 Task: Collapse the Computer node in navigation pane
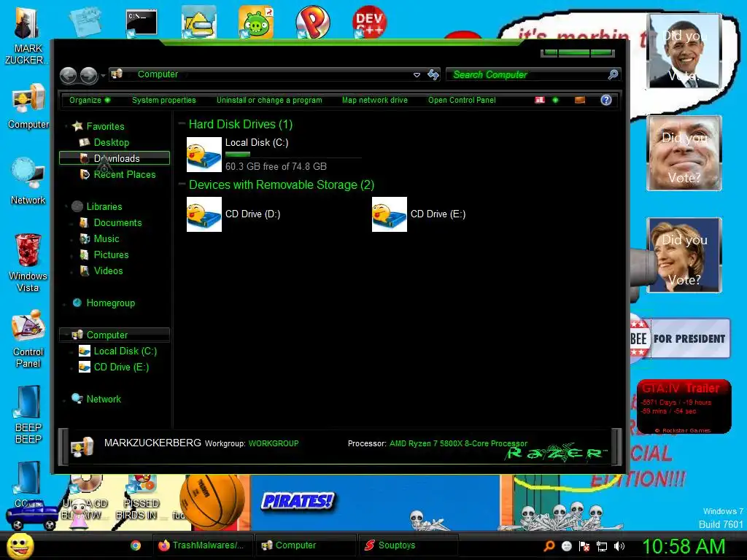(x=66, y=335)
